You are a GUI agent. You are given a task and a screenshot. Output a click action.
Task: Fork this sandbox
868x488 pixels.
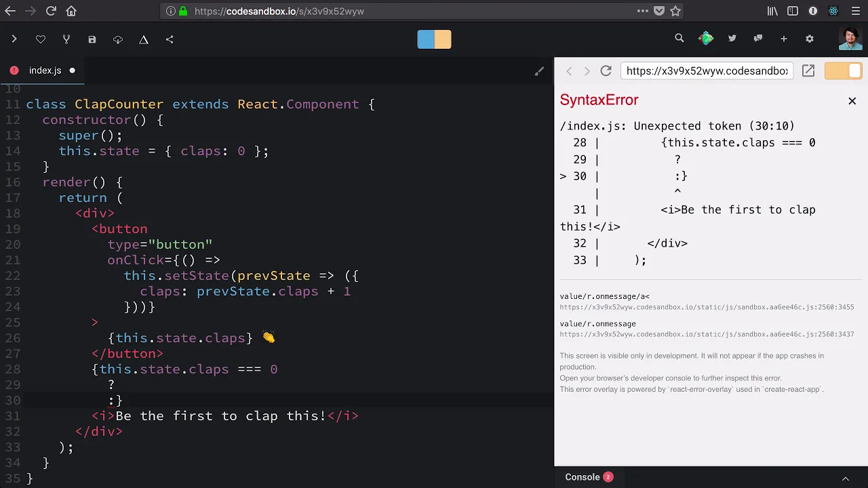66,39
